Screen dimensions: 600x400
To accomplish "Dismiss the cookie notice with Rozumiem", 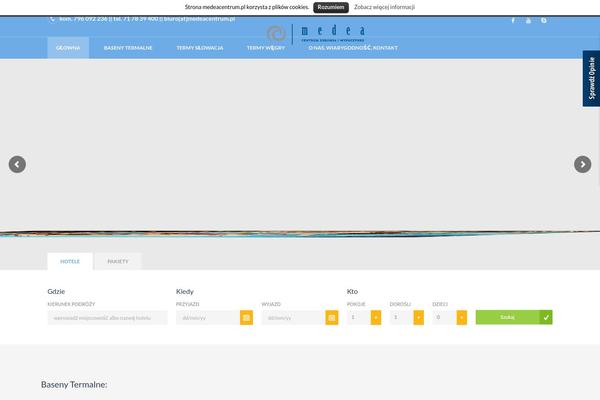I will (x=331, y=7).
